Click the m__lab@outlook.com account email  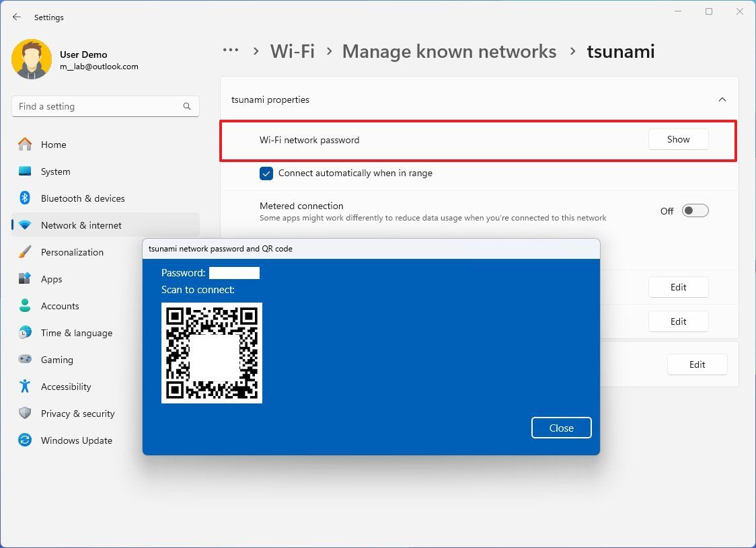99,67
